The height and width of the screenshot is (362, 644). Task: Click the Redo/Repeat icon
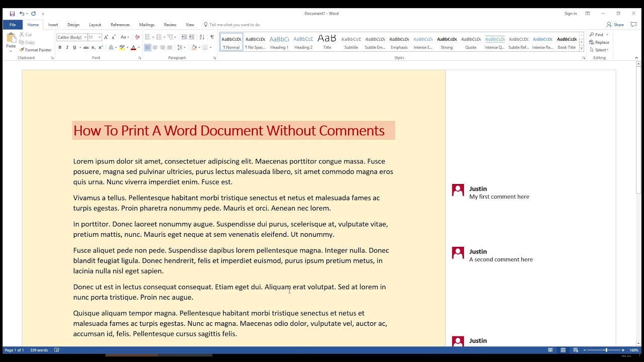(x=34, y=14)
